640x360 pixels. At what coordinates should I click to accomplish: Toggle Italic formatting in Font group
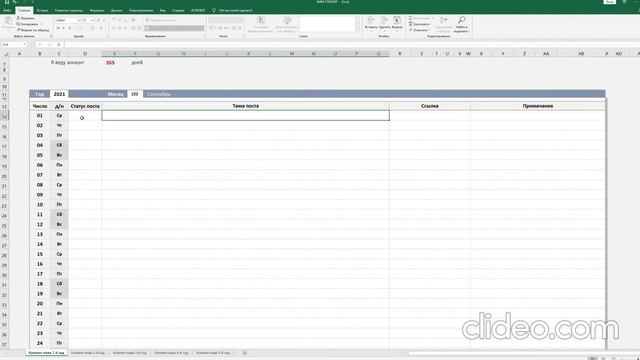[64, 28]
